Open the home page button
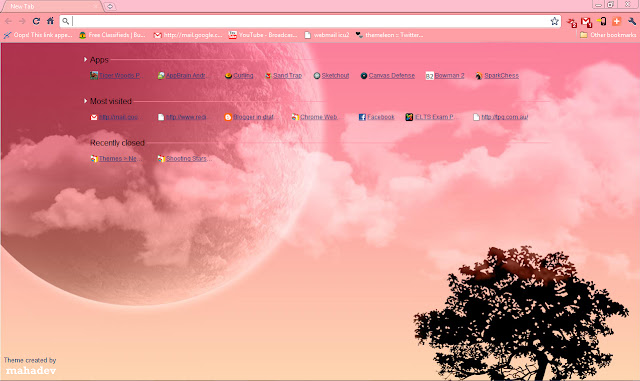This screenshot has width=640, height=381. (x=50, y=21)
